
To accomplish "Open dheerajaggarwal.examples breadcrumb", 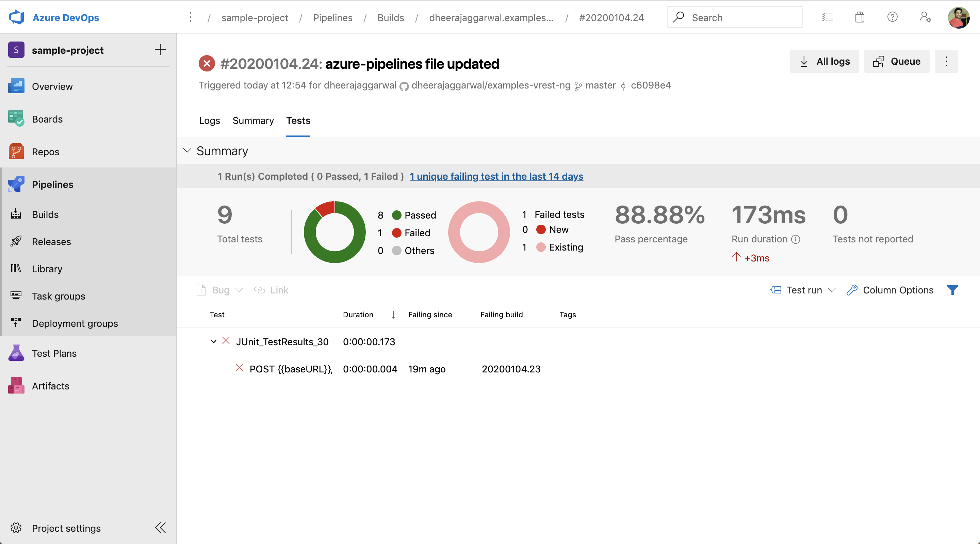I will click(x=491, y=17).
